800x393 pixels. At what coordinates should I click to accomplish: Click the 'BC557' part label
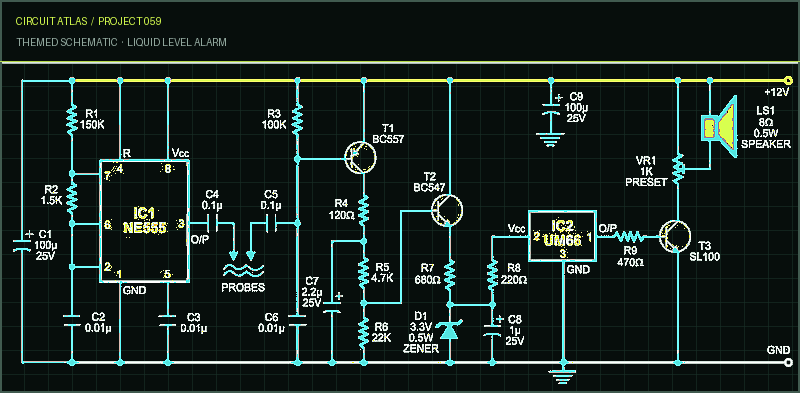(x=389, y=138)
